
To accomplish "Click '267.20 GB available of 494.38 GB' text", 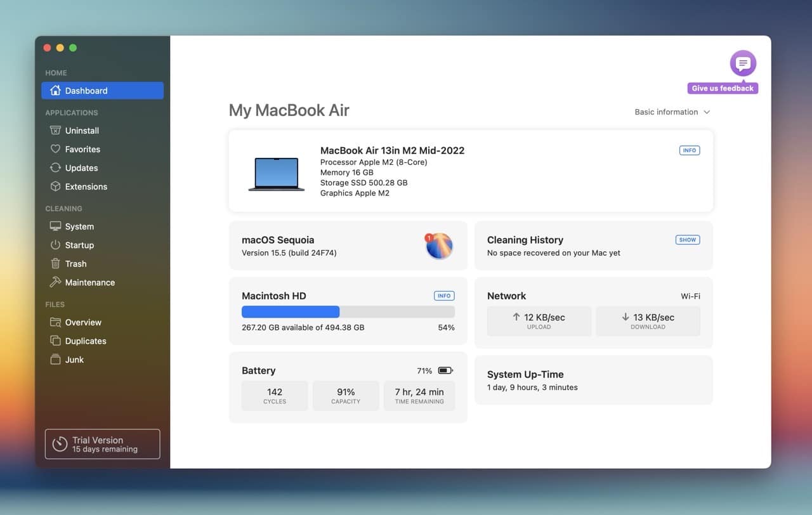I will (303, 328).
